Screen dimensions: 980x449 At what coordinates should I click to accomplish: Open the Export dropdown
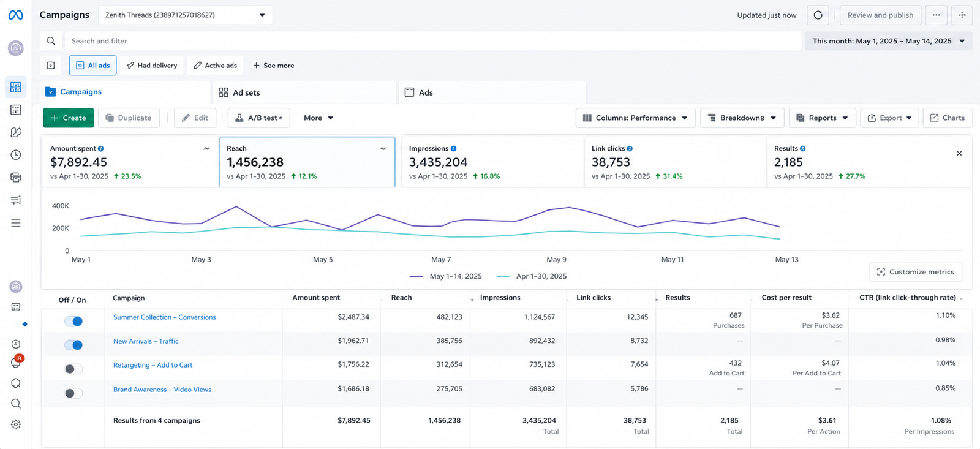889,118
